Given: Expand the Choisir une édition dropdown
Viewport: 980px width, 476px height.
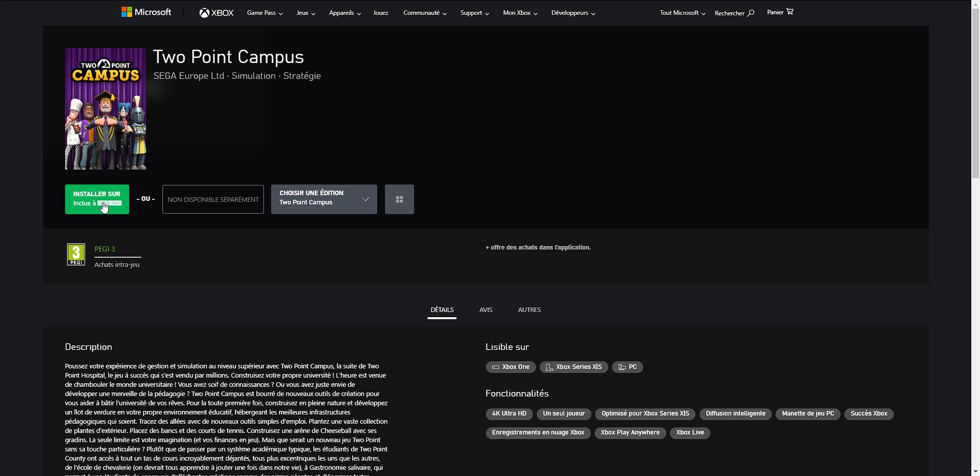Looking at the screenshot, I should pos(323,199).
